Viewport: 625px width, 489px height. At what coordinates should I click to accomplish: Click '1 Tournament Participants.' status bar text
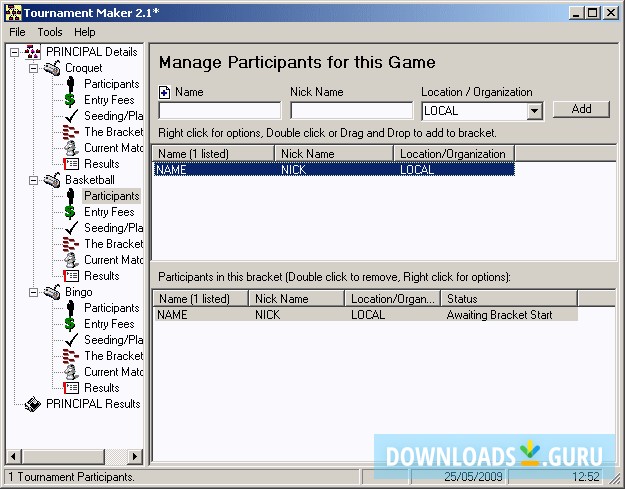(72, 477)
